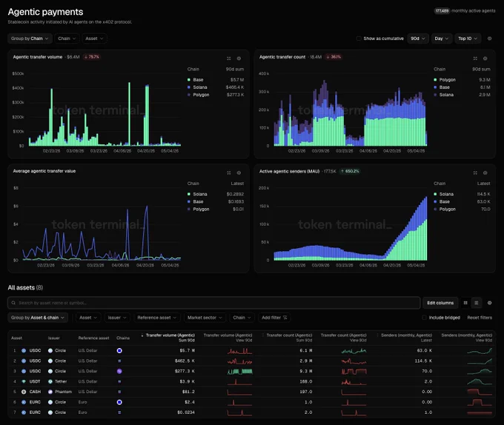Image resolution: width=504 pixels, height=425 pixels.
Task: Focus the Search by asset name field
Action: pos(214,303)
